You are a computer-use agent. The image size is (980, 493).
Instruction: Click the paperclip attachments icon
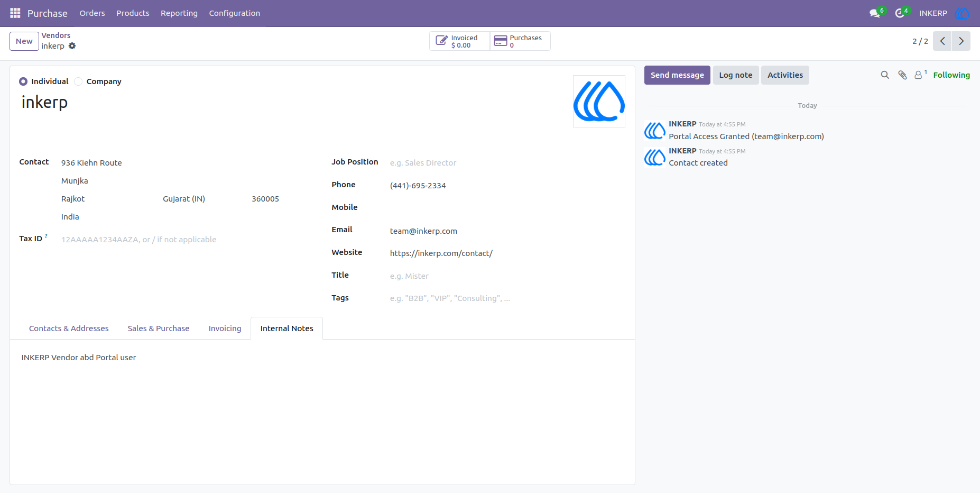(903, 75)
